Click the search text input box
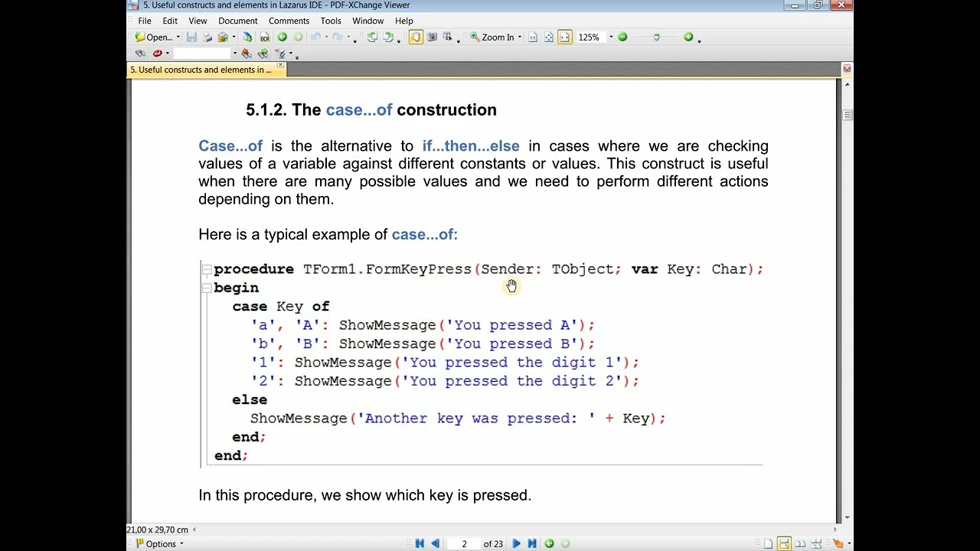 tap(202, 54)
